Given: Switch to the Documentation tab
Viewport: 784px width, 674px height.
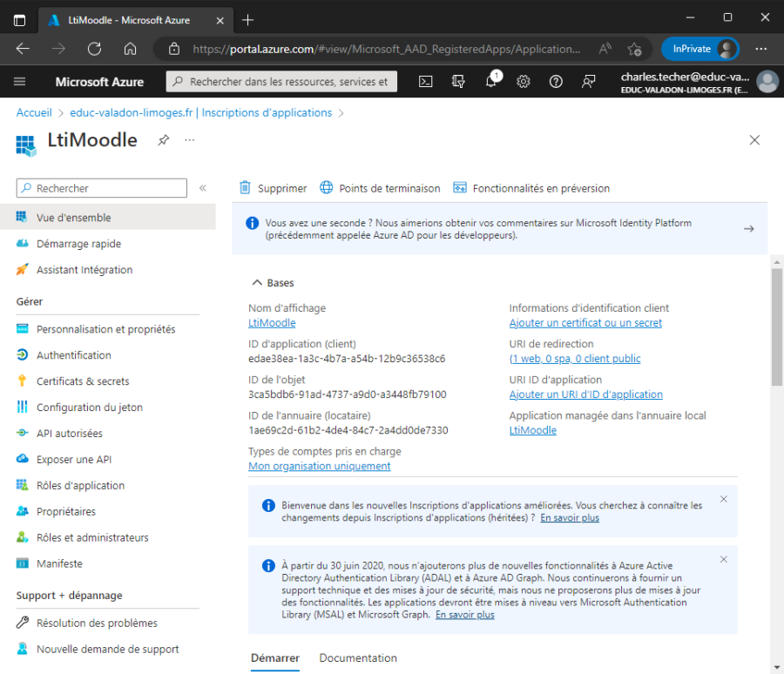Looking at the screenshot, I should [358, 658].
